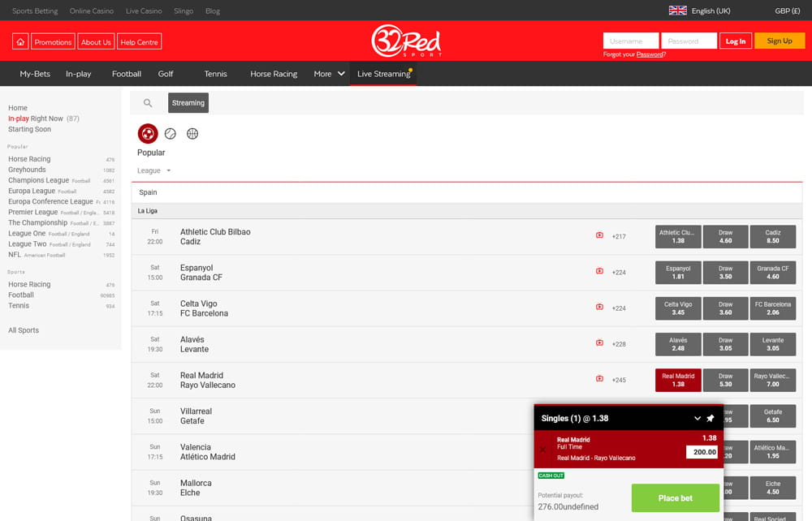
Task: Click the stream icon next to Espanyol match
Action: [x=598, y=272]
